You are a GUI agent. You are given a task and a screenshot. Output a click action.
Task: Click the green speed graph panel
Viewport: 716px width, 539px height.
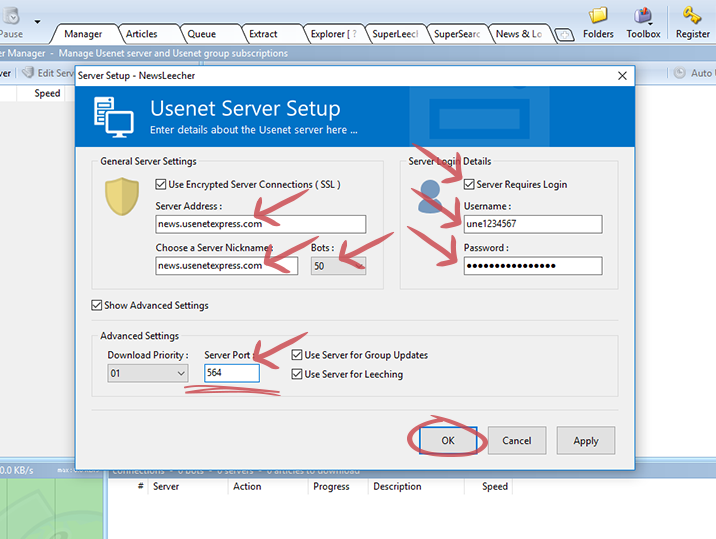[x=52, y=508]
